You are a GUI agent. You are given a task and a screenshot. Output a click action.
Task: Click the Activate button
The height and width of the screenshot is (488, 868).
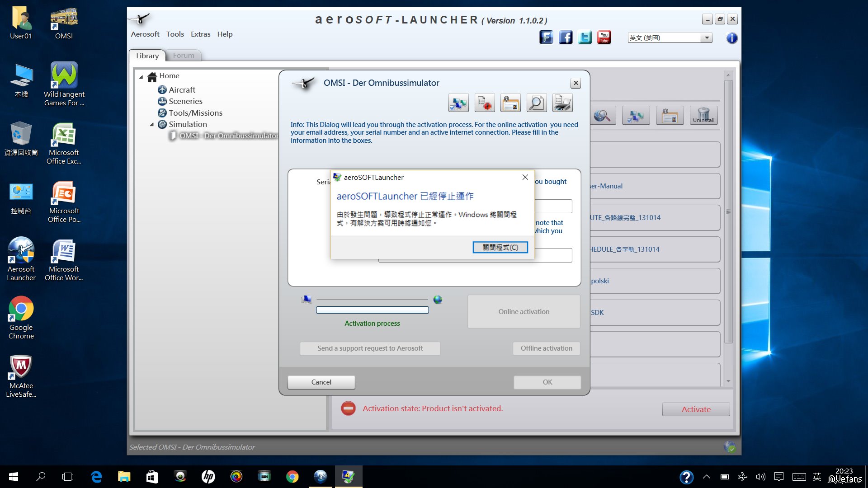coord(696,409)
